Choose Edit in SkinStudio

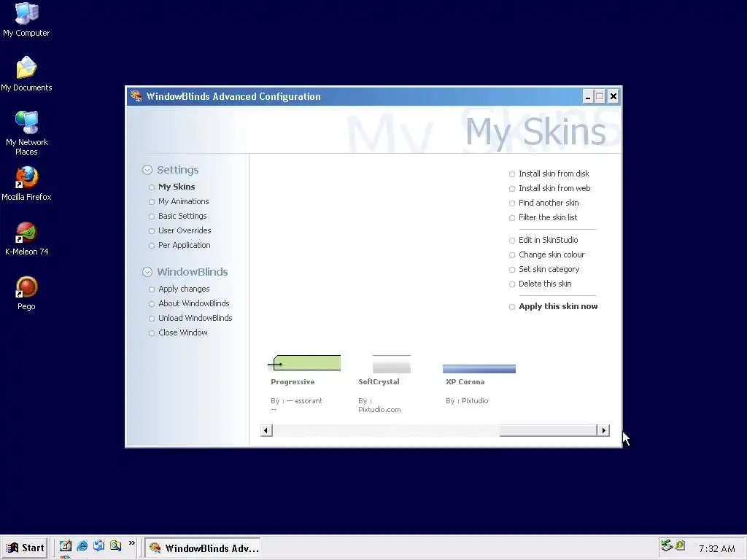(549, 240)
